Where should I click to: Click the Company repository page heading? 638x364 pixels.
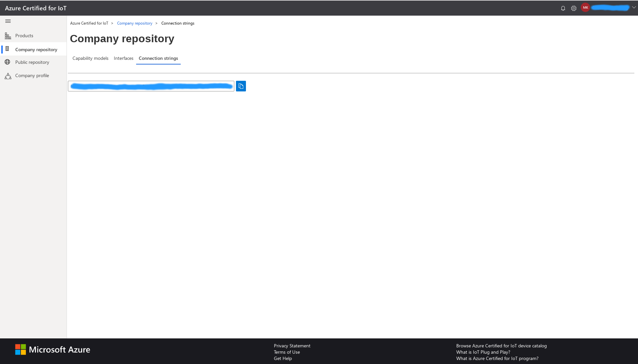point(122,39)
